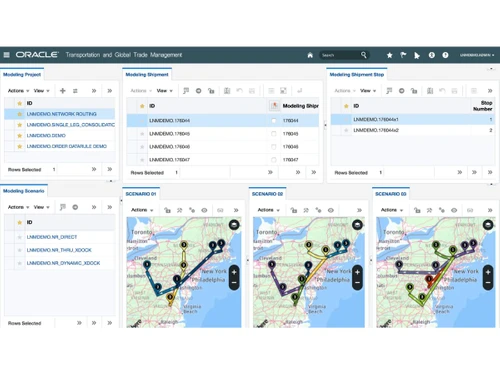
Task: Click the refresh icon in Modeling Scenario toolbar
Action: click(75, 207)
